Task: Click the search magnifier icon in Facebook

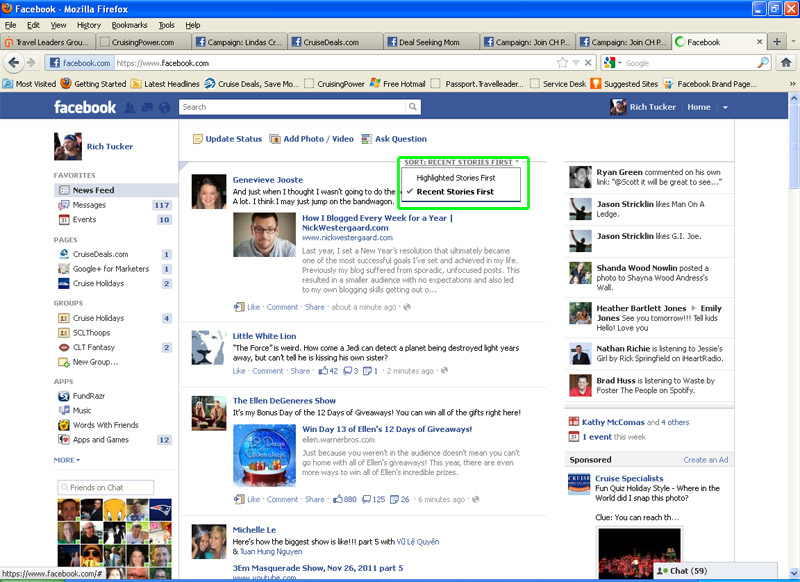Action: [x=413, y=107]
